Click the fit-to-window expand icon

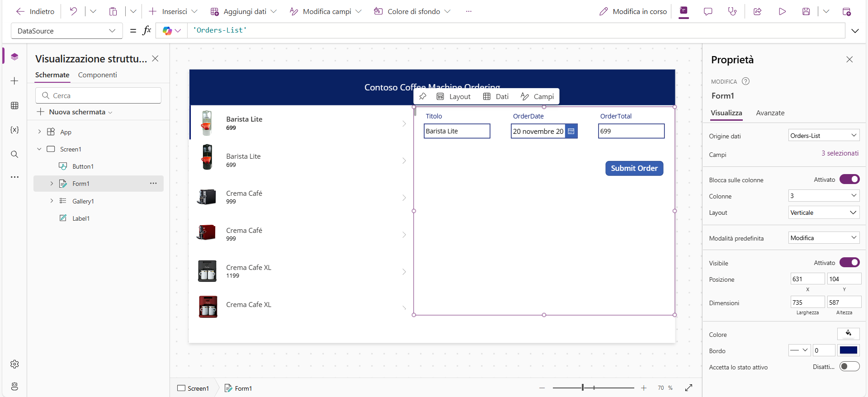point(689,388)
